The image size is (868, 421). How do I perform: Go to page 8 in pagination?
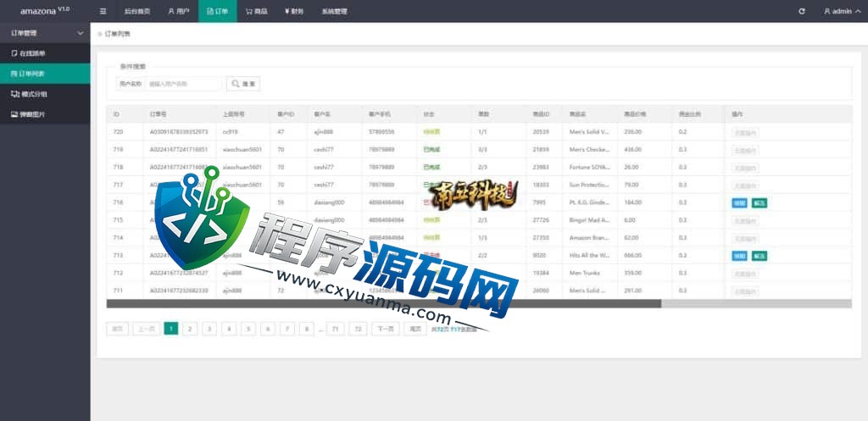pyautogui.click(x=306, y=329)
